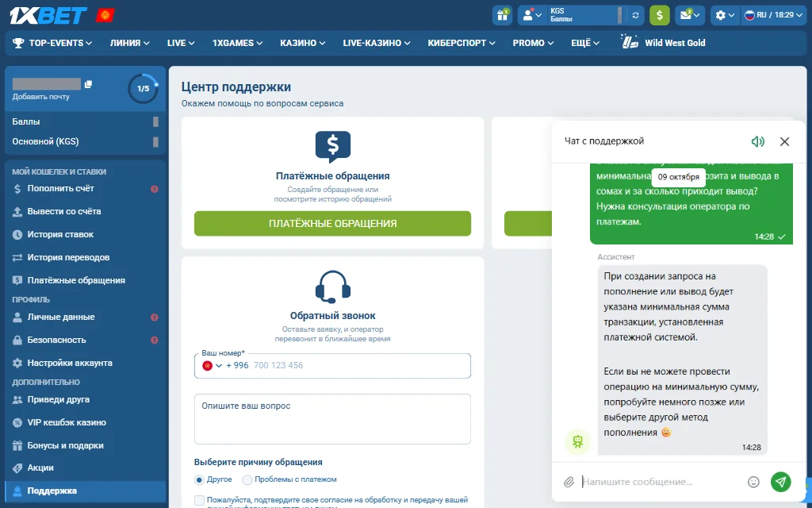Expand the ЛИНИЯ menu
The height and width of the screenshot is (508, 812).
pyautogui.click(x=129, y=43)
